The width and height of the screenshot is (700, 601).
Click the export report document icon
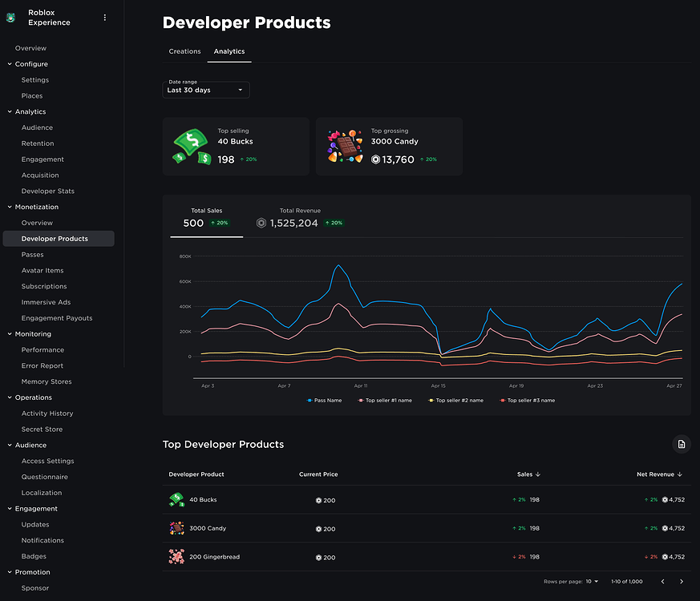(x=681, y=444)
